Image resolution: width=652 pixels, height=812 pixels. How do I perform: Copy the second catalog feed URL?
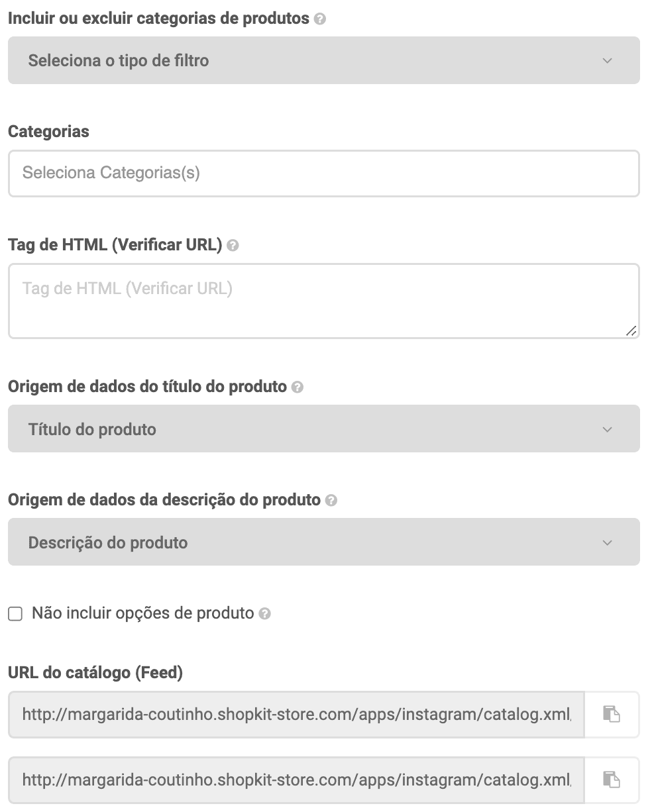[611, 780]
